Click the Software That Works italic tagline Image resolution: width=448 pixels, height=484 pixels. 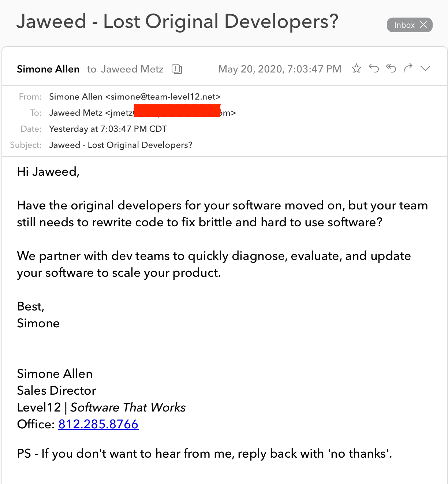[128, 407]
